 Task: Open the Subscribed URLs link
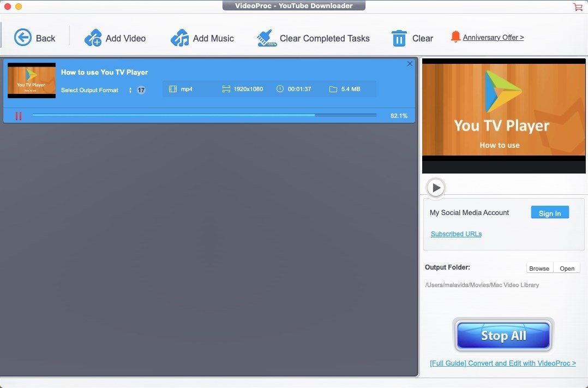(x=456, y=234)
